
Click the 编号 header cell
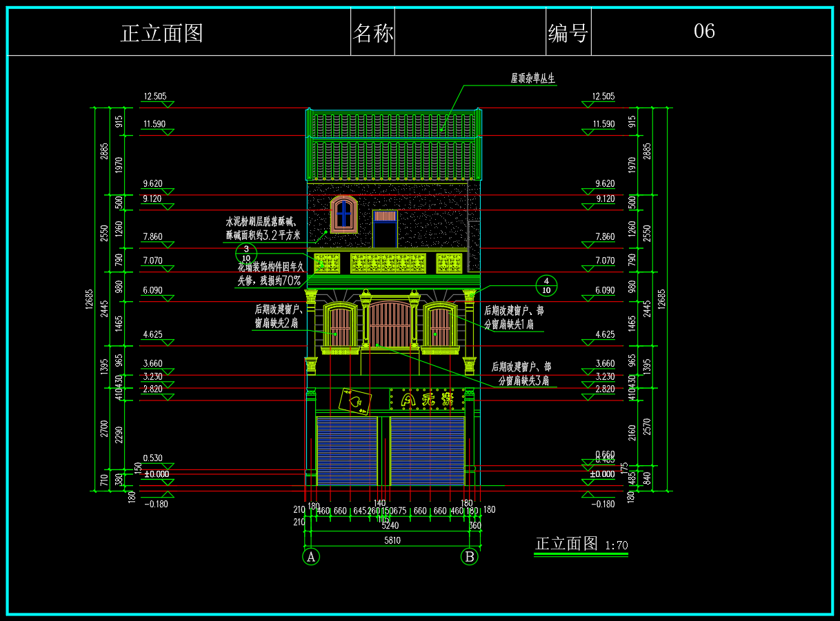(568, 32)
